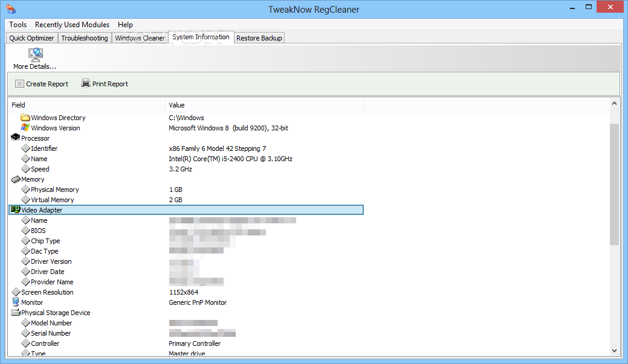Switch to the Troubleshooting tab
Screen dimensions: 628x364
[x=85, y=38]
